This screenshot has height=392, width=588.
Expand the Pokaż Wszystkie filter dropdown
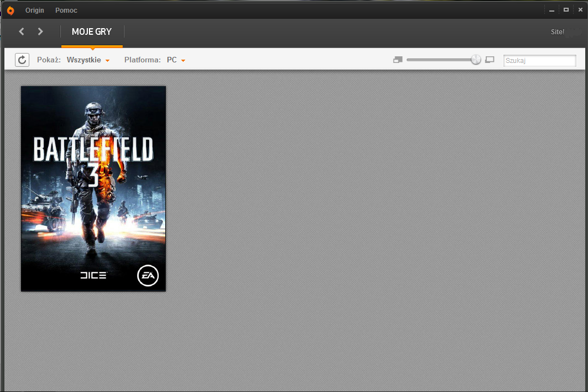point(88,60)
